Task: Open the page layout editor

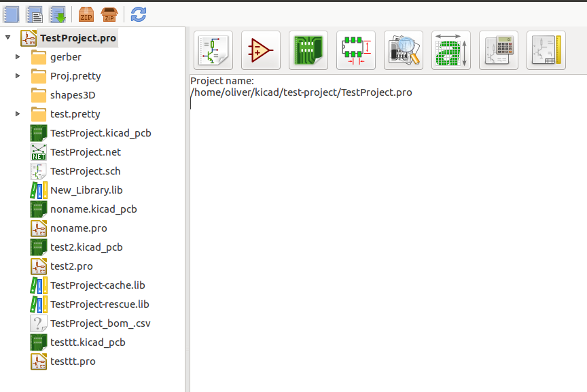Action: (546, 50)
